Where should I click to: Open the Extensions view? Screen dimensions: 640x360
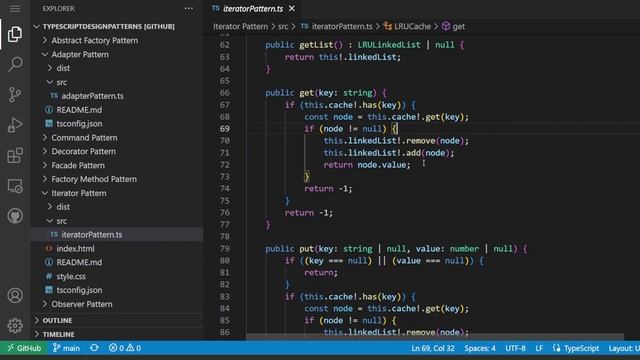point(15,155)
